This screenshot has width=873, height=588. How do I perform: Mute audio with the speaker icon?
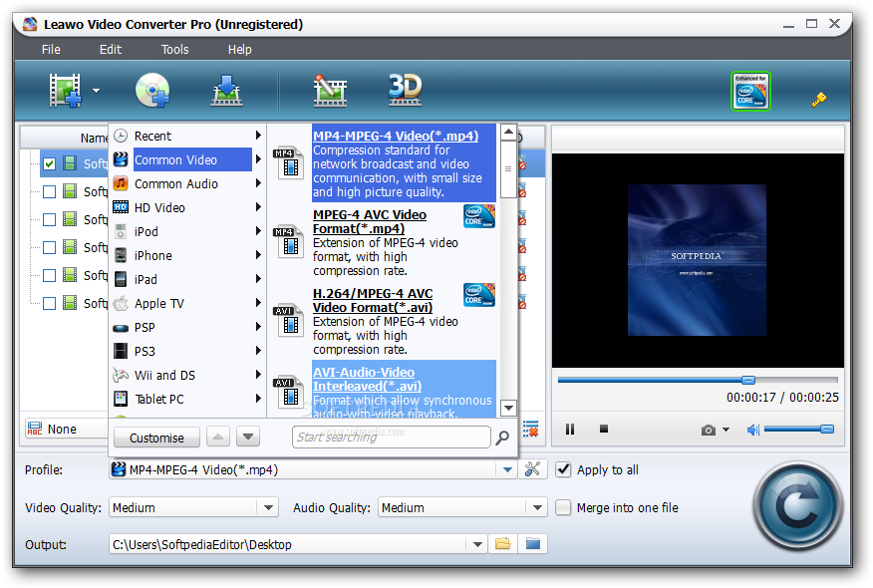click(x=752, y=430)
